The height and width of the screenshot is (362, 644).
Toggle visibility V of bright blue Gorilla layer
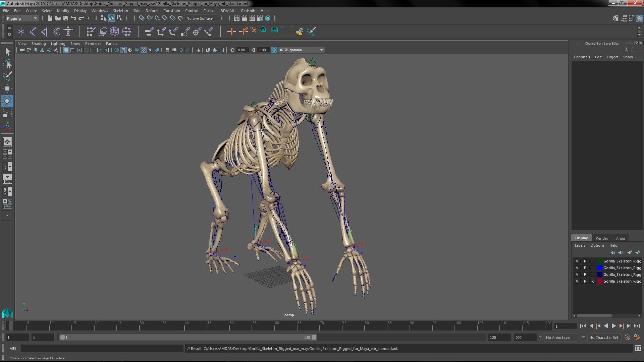(x=577, y=268)
